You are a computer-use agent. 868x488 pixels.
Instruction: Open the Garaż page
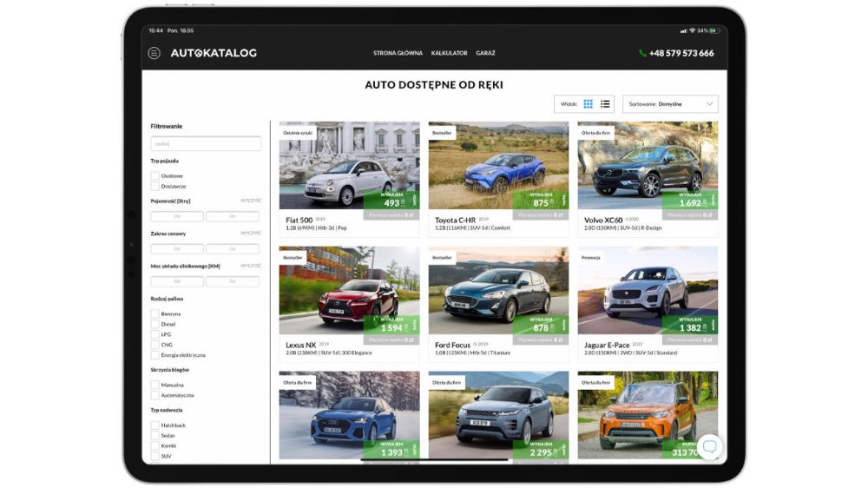coord(485,53)
